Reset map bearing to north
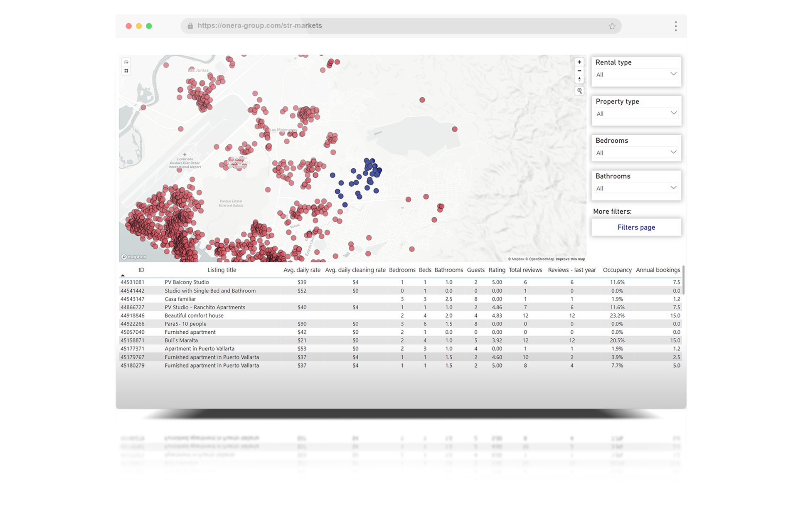Image resolution: width=798 pixels, height=532 pixels. [579, 79]
